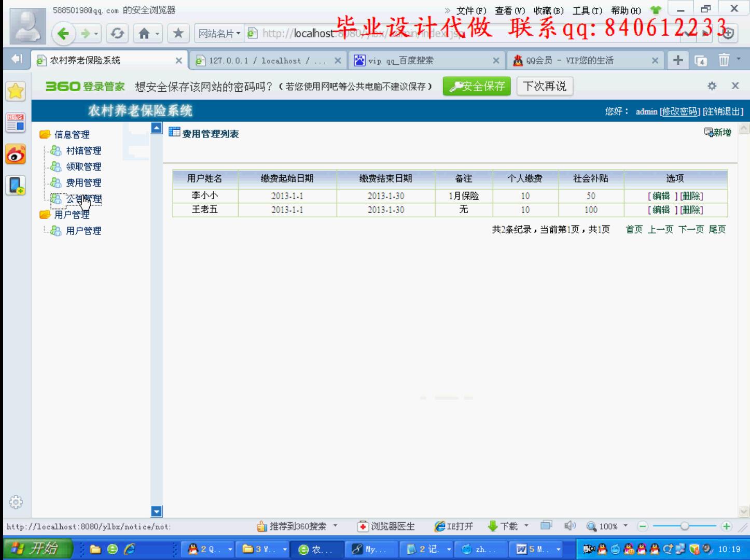Click the address bar URL field
This screenshot has height=560, width=750.
pos(462,34)
